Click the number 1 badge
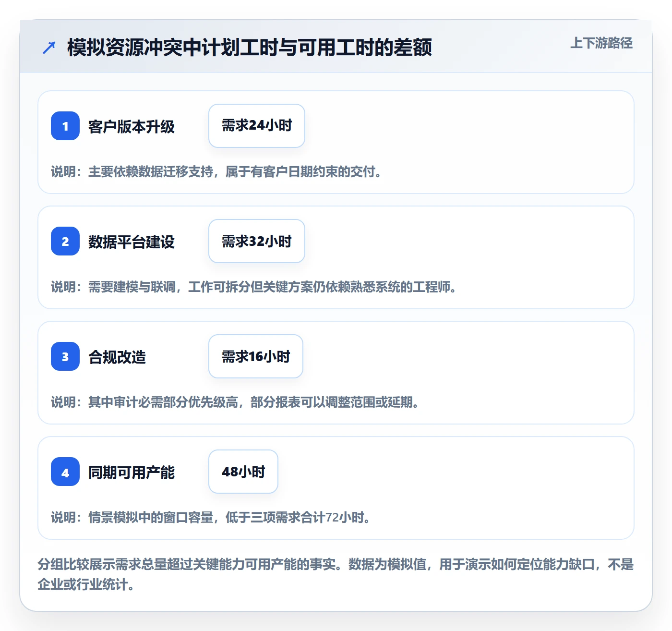This screenshot has height=631, width=672. (x=65, y=126)
